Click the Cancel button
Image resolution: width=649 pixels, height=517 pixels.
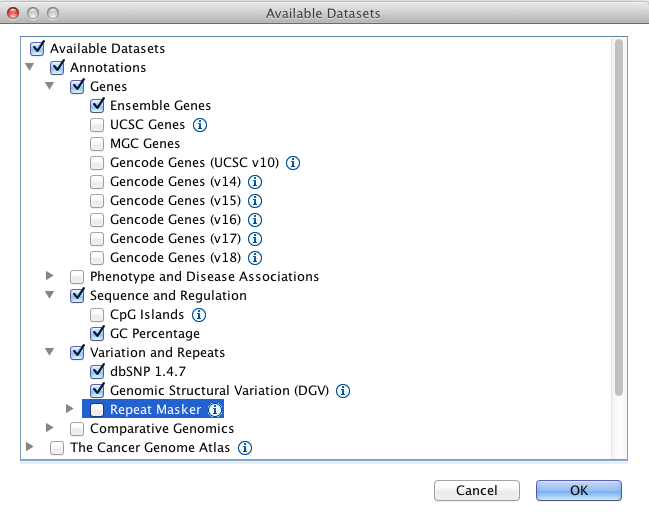[476, 491]
